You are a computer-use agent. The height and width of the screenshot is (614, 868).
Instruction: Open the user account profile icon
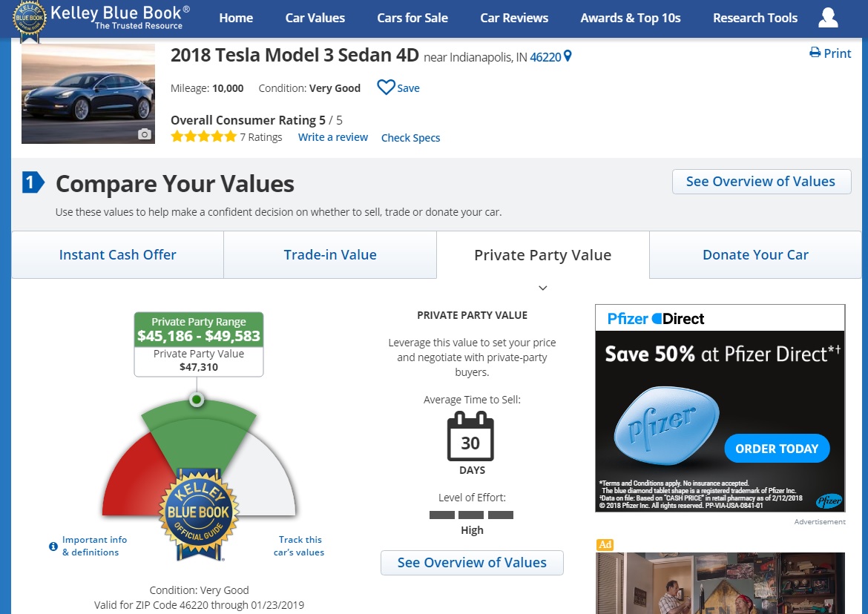[x=828, y=18]
